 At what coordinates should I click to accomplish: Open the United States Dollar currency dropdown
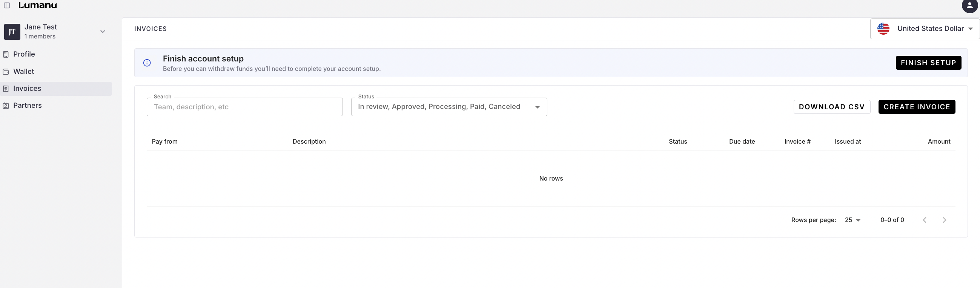pos(930,29)
